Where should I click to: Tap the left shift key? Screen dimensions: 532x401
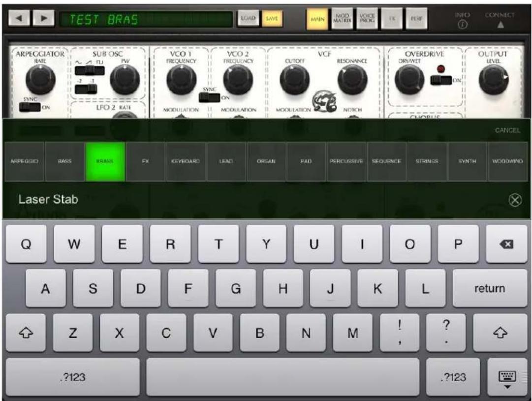(26, 333)
